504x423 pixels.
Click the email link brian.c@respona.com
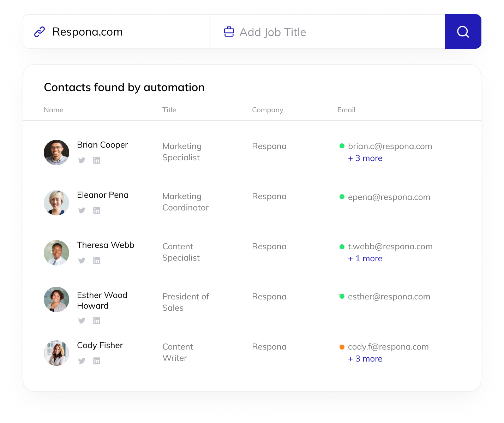click(390, 146)
